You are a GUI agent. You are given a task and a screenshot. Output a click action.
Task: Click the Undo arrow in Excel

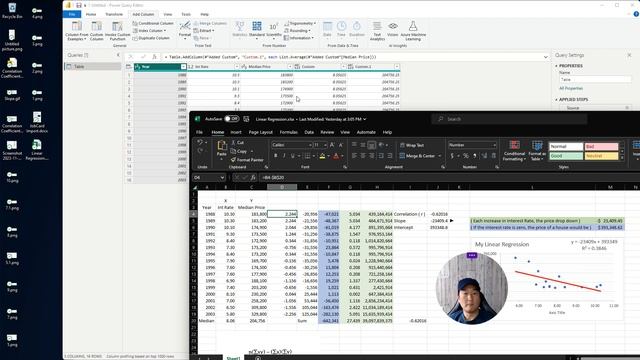coord(200,142)
